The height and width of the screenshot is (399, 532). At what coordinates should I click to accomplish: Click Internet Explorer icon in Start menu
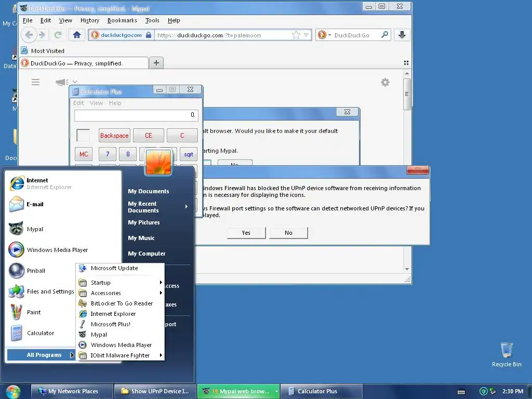coord(17,183)
